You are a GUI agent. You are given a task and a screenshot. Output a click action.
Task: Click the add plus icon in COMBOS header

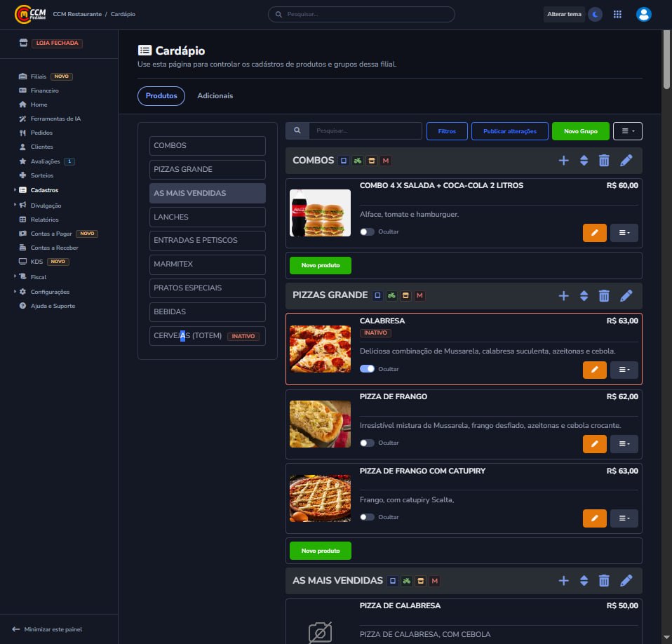(563, 161)
